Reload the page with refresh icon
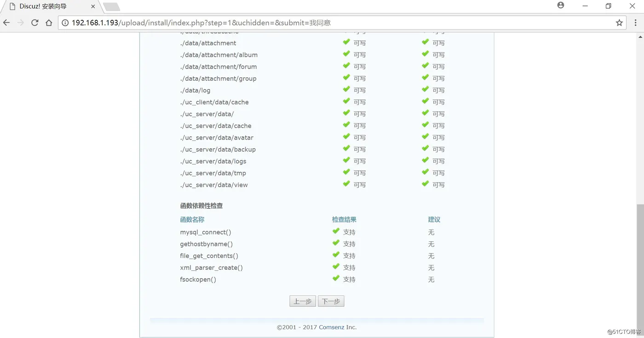Image resolution: width=644 pixels, height=338 pixels. point(34,23)
